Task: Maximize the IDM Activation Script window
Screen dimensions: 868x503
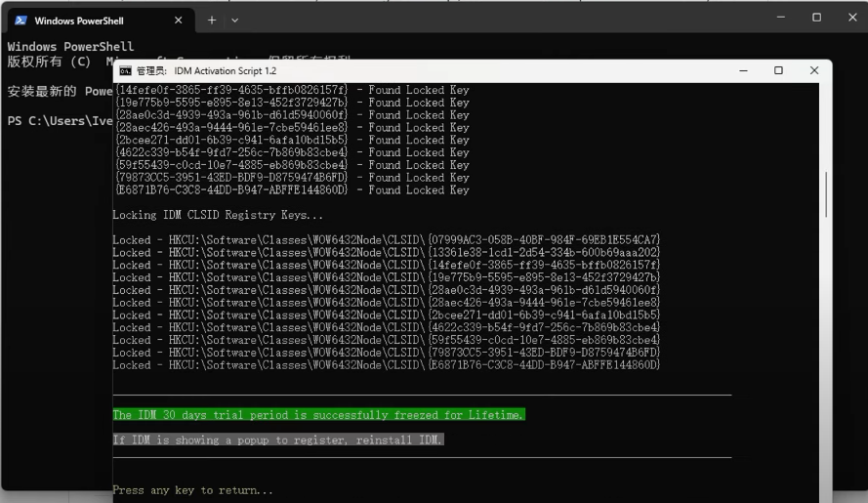Action: pos(778,71)
